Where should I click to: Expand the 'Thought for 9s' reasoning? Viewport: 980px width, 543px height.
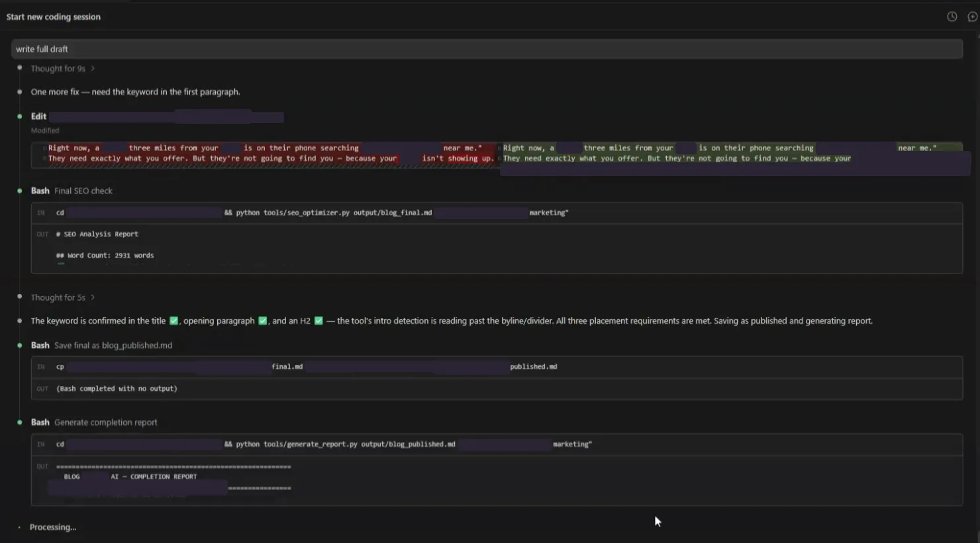tap(63, 68)
